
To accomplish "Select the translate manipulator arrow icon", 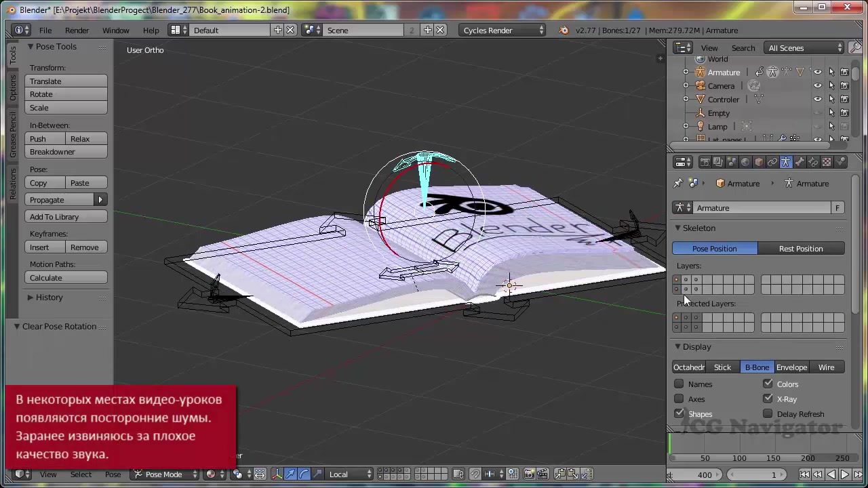I will coord(290,474).
